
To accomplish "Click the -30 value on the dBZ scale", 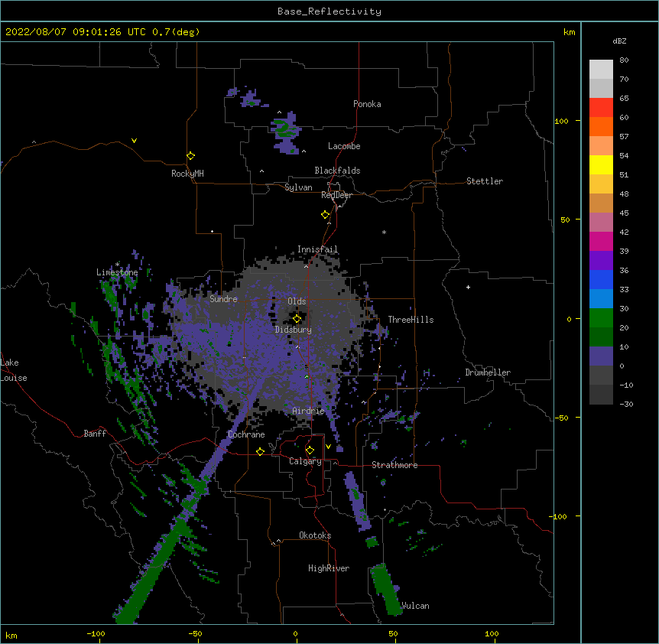I will click(626, 404).
